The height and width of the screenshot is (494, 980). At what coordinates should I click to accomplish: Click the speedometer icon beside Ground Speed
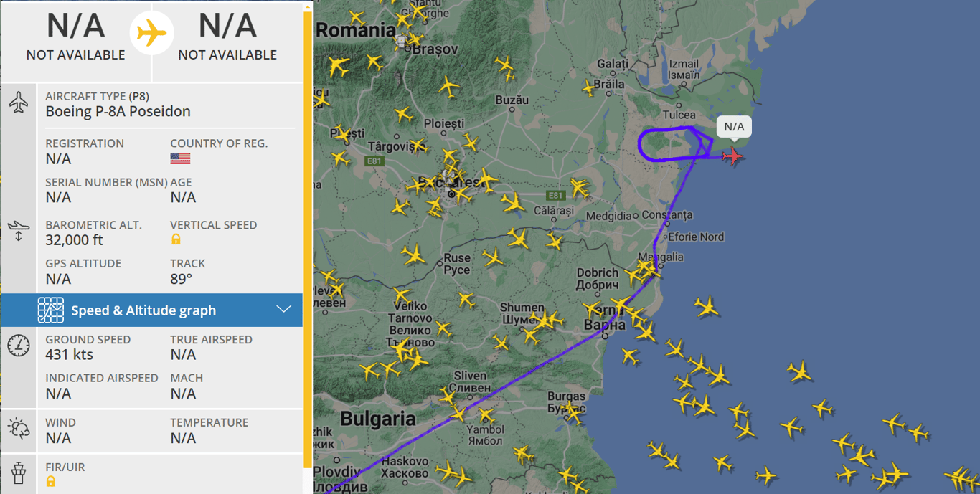coord(19,346)
